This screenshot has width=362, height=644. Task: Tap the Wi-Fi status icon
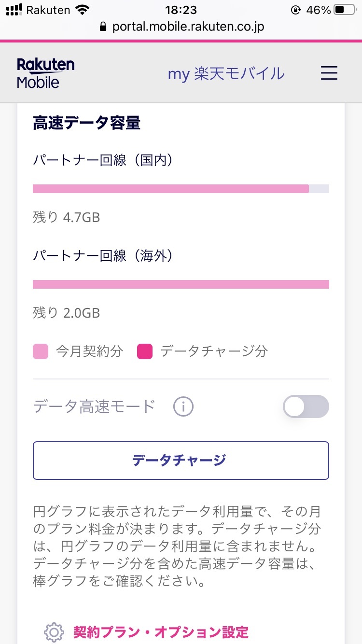83,10
